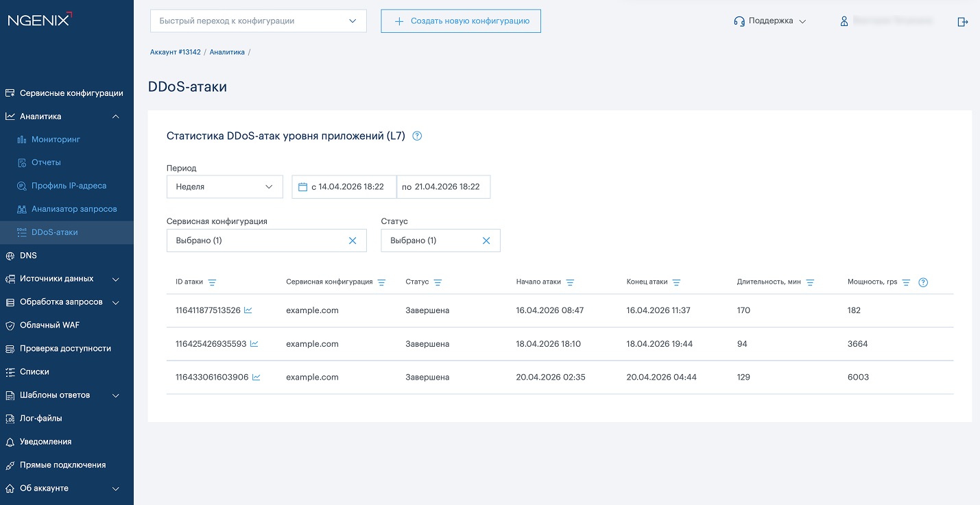Open the Период dropdown set to Неделя
The image size is (980, 505).
point(224,186)
